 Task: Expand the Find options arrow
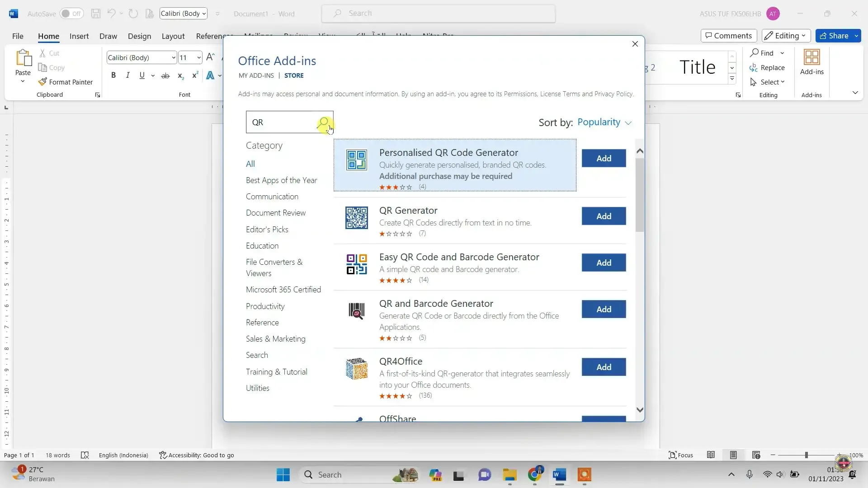[x=782, y=53]
